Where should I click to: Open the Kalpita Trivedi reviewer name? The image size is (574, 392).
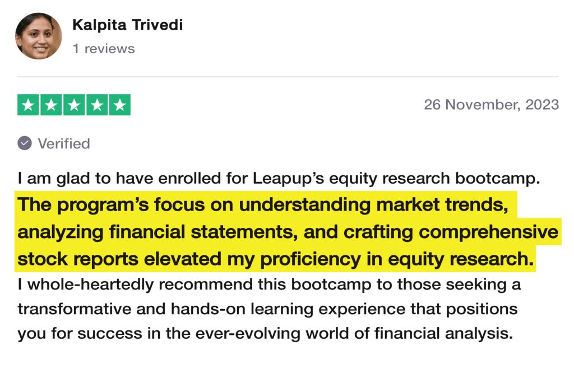pyautogui.click(x=127, y=25)
